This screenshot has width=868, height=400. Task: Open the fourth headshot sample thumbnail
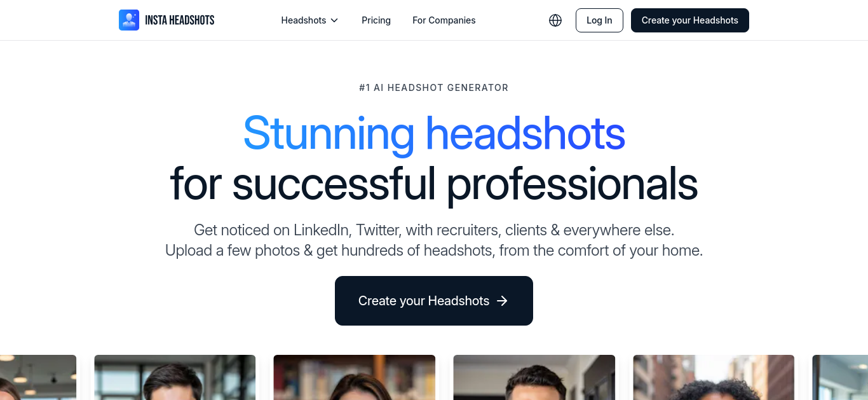[x=534, y=378]
